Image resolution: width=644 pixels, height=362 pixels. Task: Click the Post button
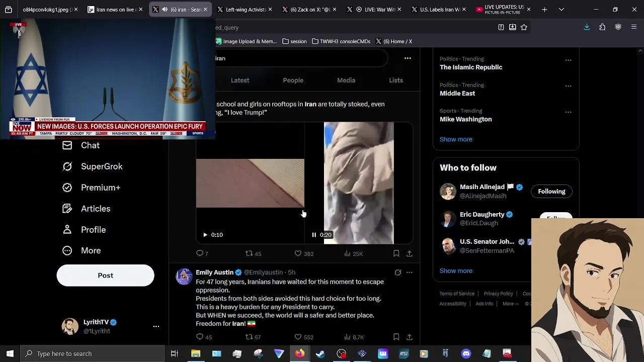(x=105, y=276)
